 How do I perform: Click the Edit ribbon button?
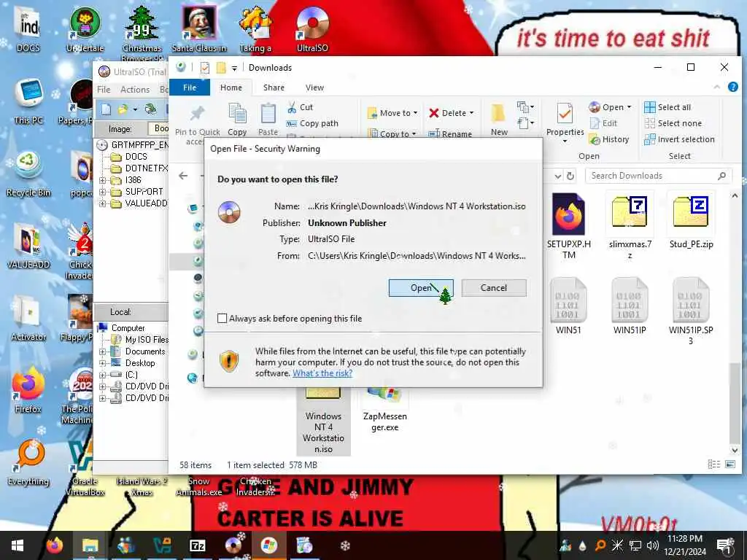(x=603, y=123)
